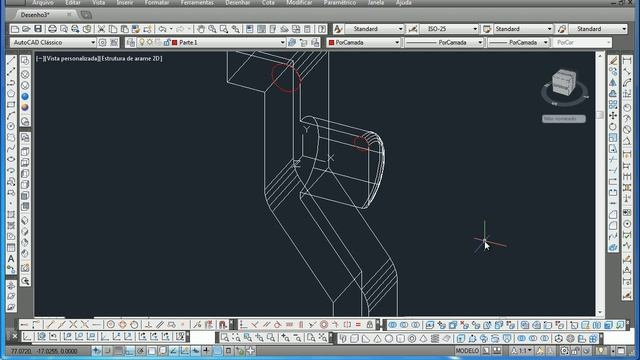The width and height of the screenshot is (640, 360).
Task: Open the Desenhar menu
Action: [x=238, y=2]
